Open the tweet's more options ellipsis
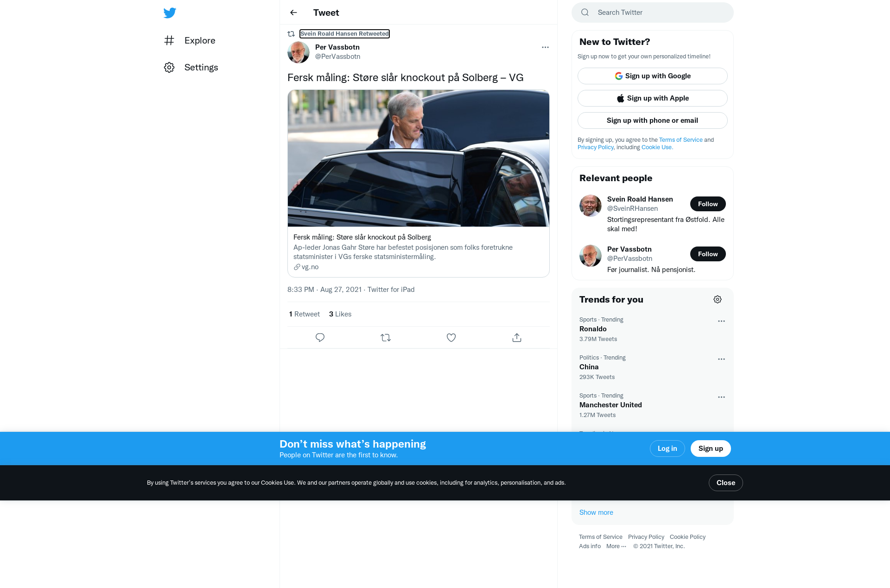Image resolution: width=890 pixels, height=588 pixels. [x=545, y=47]
